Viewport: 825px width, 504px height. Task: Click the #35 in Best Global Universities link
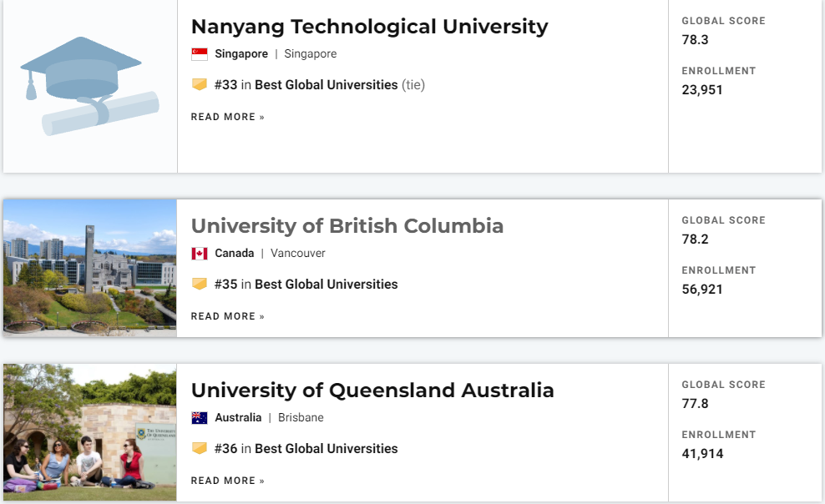(x=306, y=284)
